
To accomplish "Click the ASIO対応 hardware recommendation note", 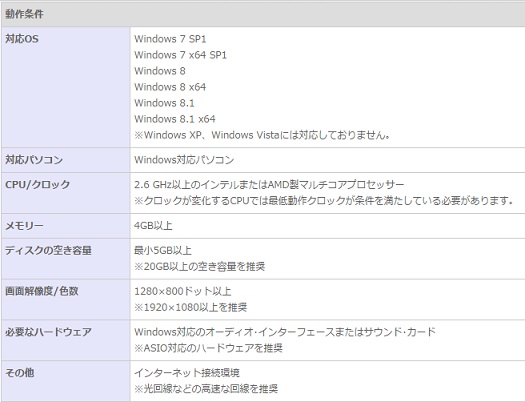I will pos(208,348).
